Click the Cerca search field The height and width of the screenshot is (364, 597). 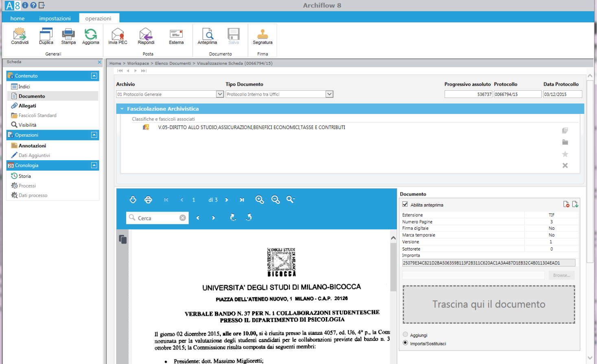158,218
